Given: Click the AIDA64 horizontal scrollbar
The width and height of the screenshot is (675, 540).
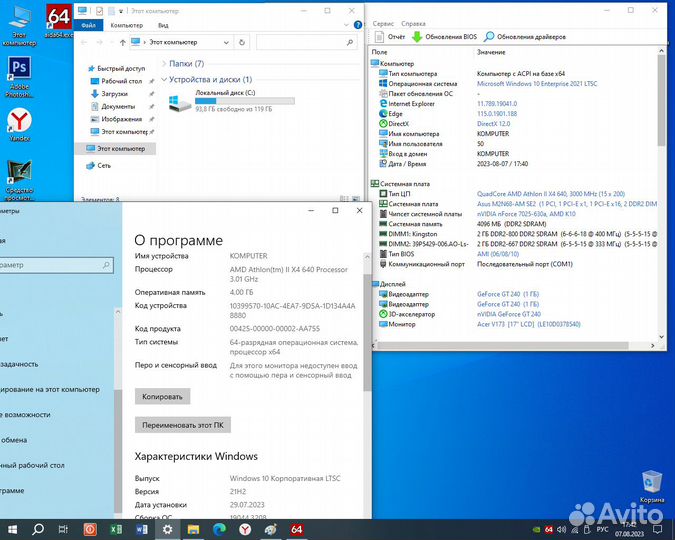Looking at the screenshot, I should tap(503, 346).
